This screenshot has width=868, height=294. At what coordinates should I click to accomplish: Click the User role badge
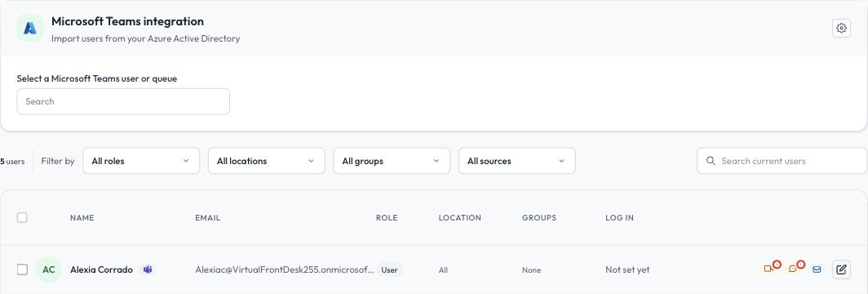(x=389, y=270)
